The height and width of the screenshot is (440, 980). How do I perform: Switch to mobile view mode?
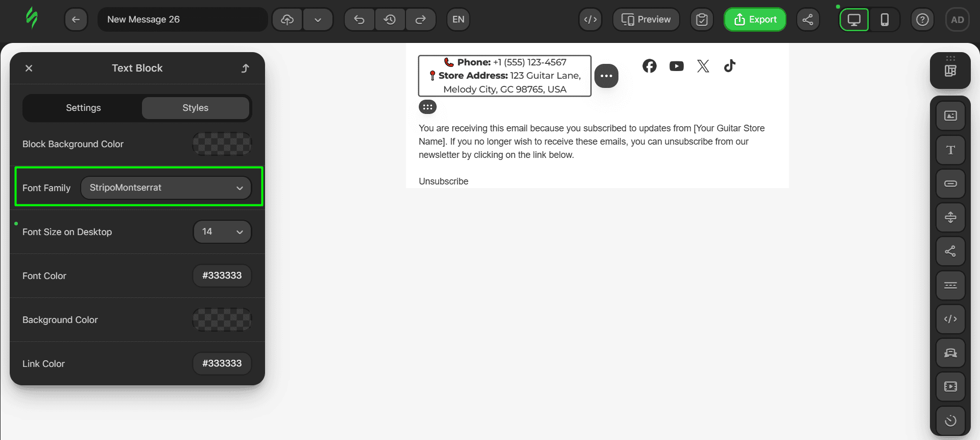(x=885, y=19)
